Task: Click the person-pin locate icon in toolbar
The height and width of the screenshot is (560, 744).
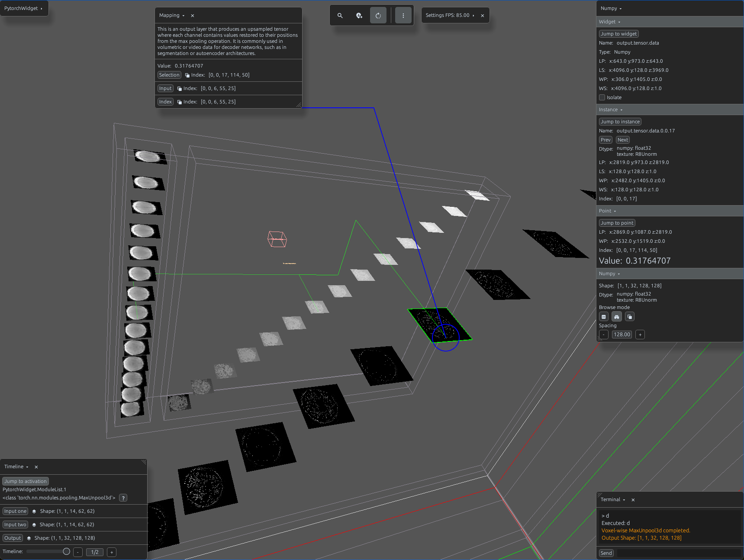Action: click(359, 16)
